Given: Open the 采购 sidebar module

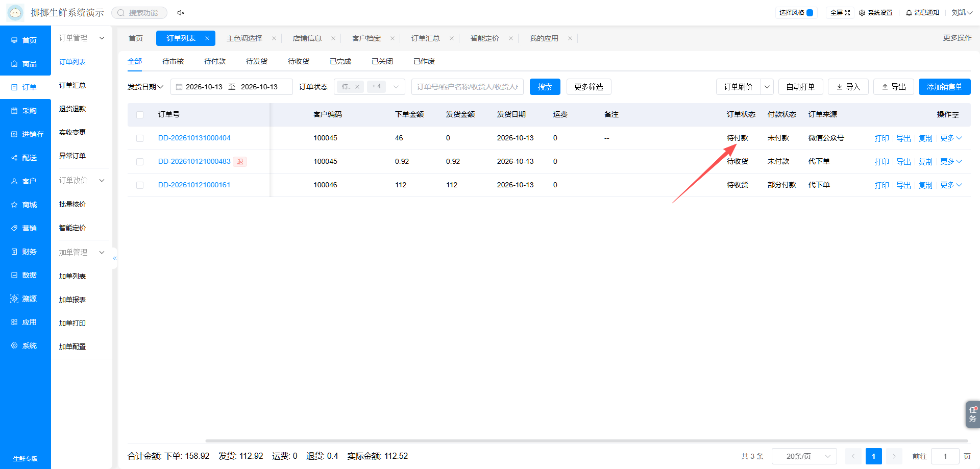Looking at the screenshot, I should click(x=26, y=111).
